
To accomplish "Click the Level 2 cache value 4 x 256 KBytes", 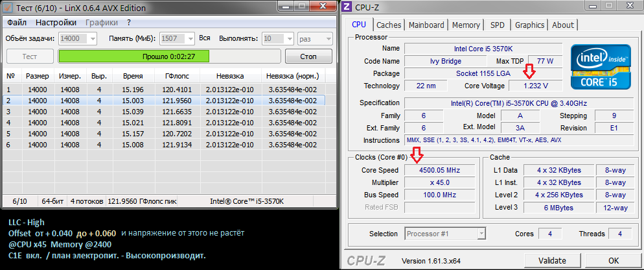I will [x=558, y=195].
